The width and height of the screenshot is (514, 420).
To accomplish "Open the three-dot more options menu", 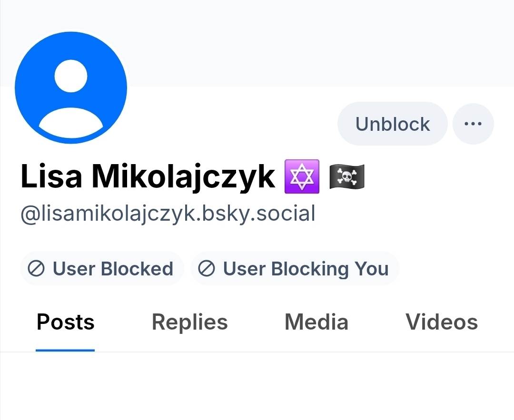I will click(x=473, y=124).
